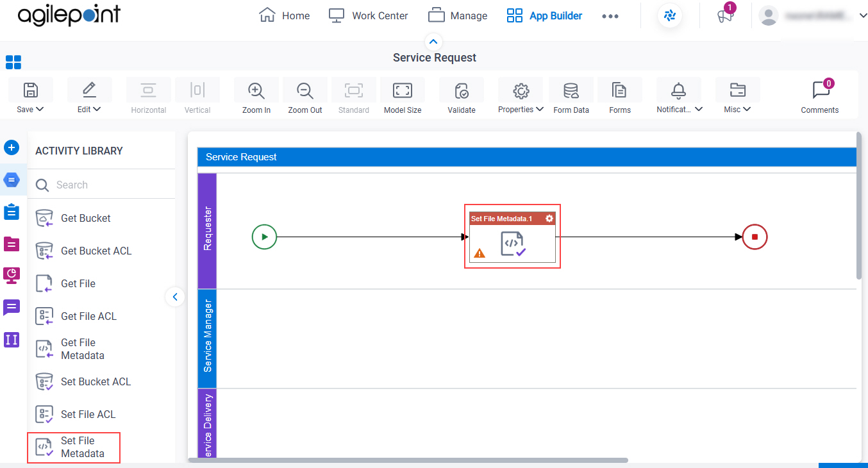Expand the Misc dropdown arrow
This screenshot has height=468, width=868.
point(747,109)
